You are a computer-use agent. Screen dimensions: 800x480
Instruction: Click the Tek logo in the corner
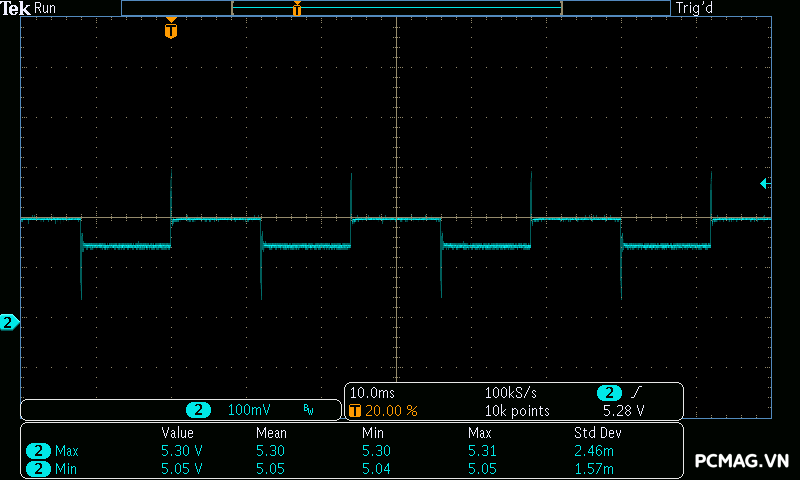point(16,8)
